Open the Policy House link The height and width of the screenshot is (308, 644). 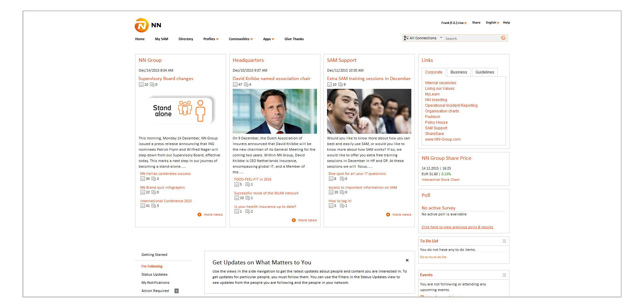point(436,122)
